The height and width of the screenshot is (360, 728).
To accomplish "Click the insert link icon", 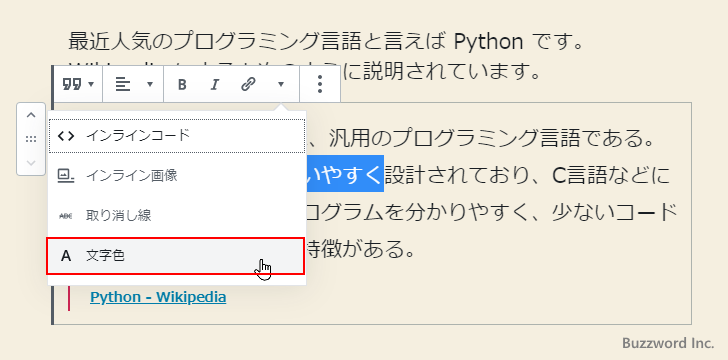I will (248, 85).
